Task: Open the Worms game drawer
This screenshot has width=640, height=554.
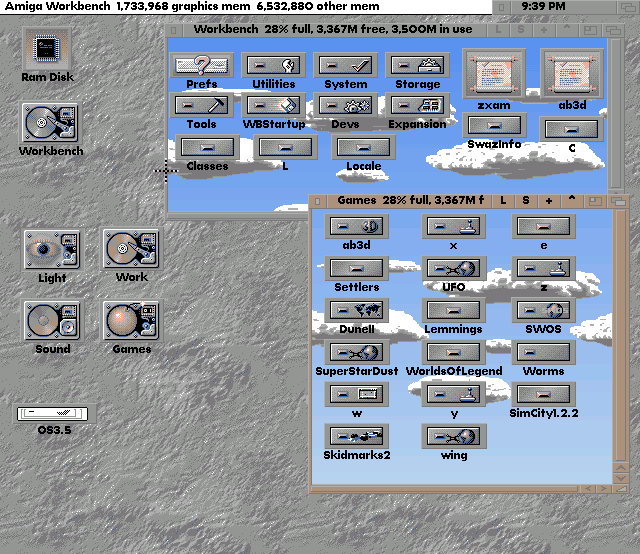Action: tap(543, 352)
